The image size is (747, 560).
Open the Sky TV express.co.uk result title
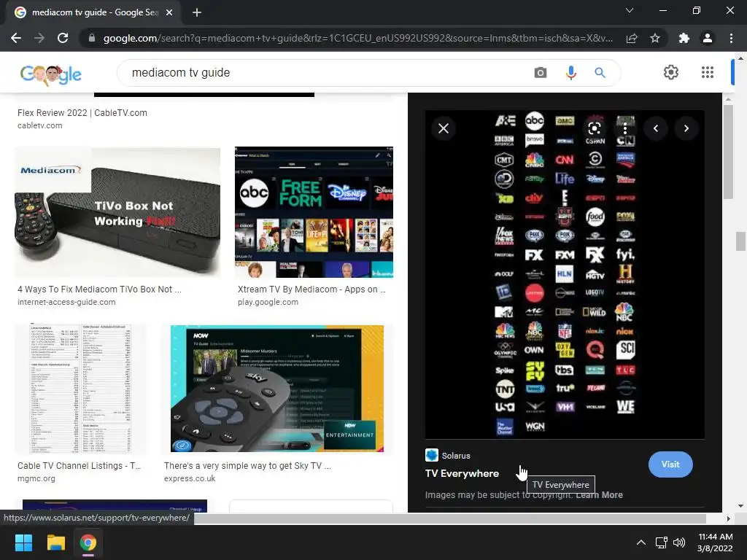pyautogui.click(x=248, y=466)
